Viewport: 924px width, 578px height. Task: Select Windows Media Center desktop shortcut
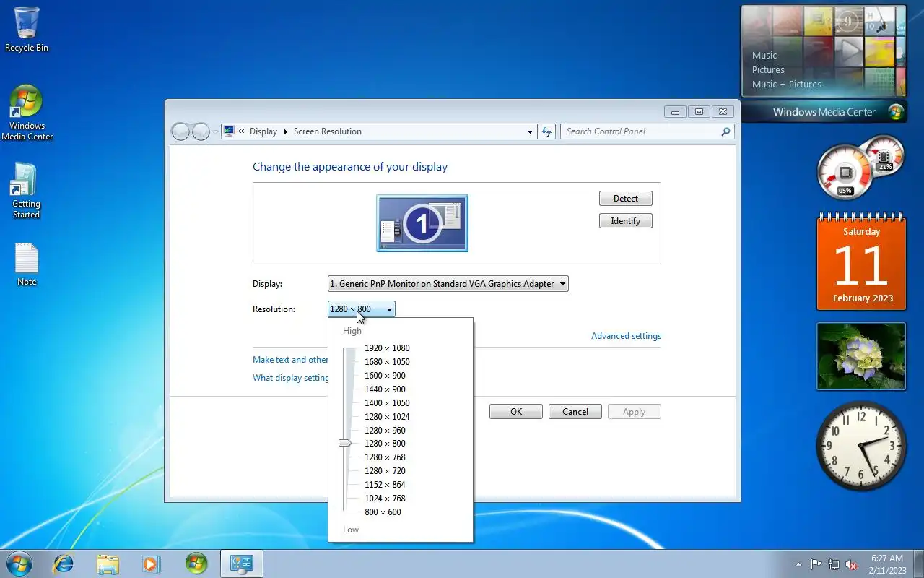pos(27,113)
